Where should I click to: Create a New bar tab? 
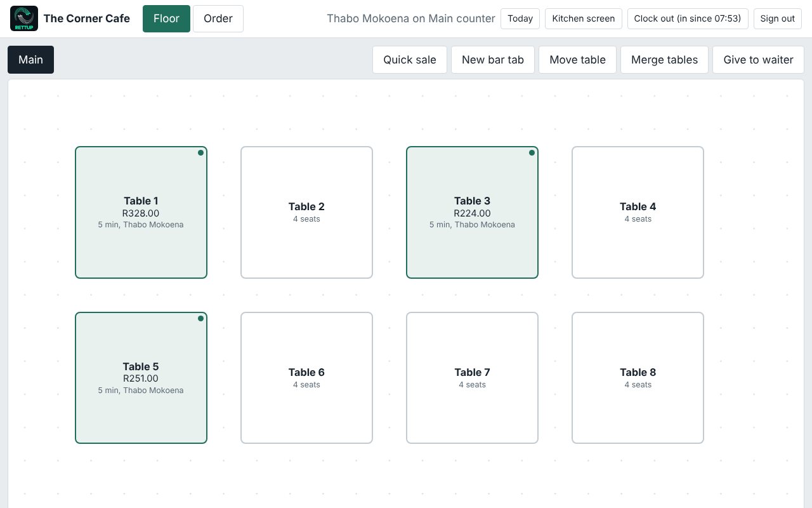tap(493, 60)
